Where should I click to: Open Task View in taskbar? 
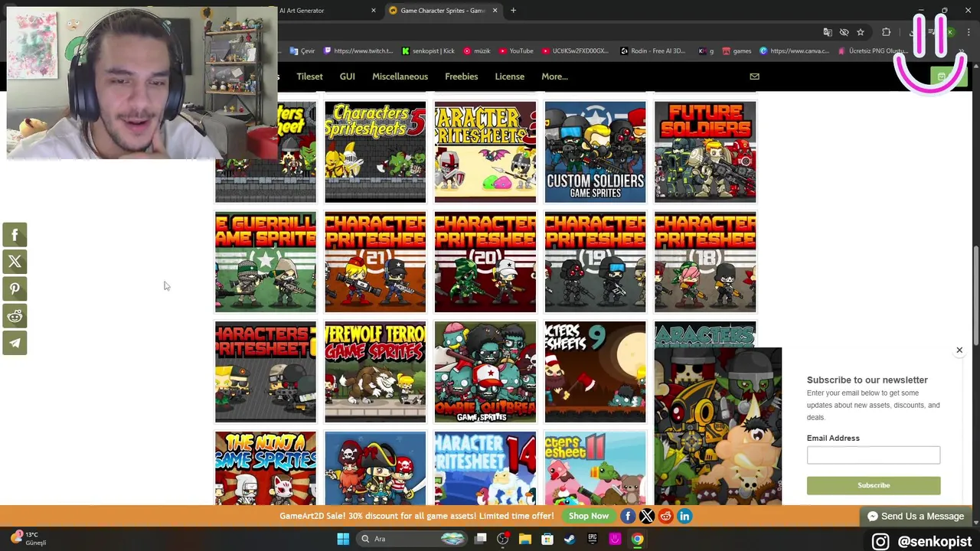(480, 539)
